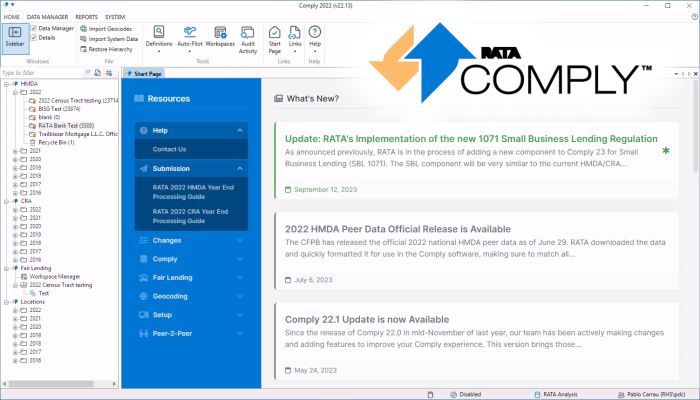Click the September 12, 2023 date
Image resolution: width=700 pixels, height=400 pixels.
[x=325, y=189]
